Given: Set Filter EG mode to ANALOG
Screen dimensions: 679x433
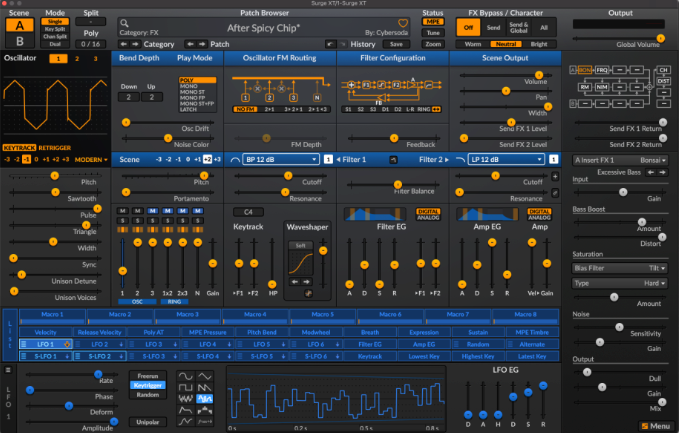Looking at the screenshot, I should click(x=428, y=217).
